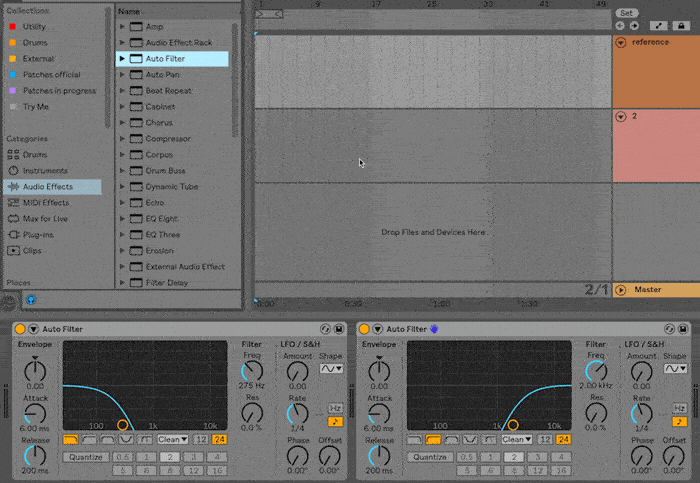Open the LFO Shape dropdown on the 2.00 kHz Auto Filter

tap(675, 369)
